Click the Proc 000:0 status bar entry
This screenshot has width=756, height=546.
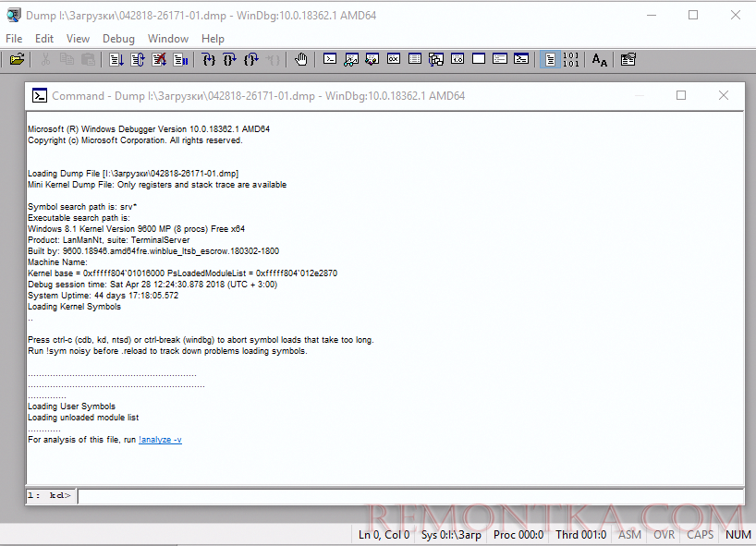click(x=518, y=534)
